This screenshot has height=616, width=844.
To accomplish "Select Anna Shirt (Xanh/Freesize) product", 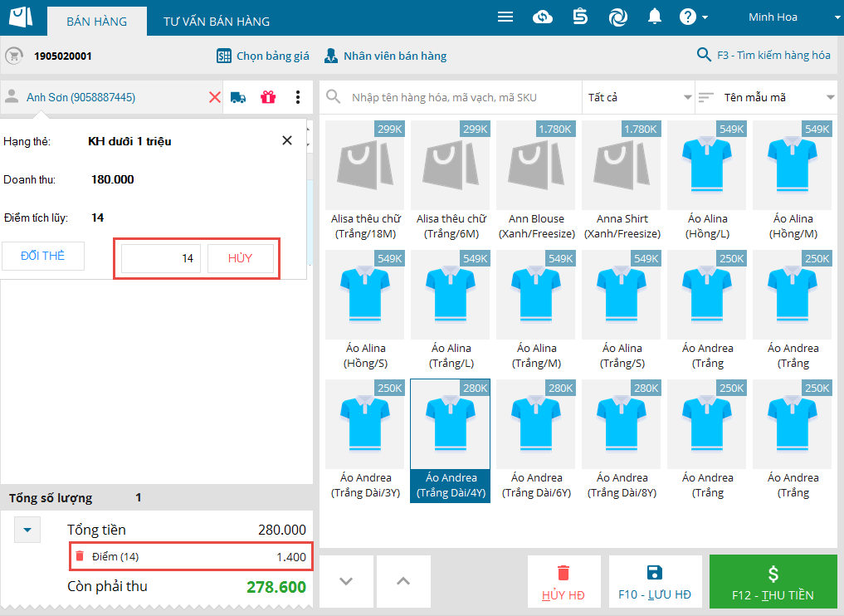I will [622, 182].
